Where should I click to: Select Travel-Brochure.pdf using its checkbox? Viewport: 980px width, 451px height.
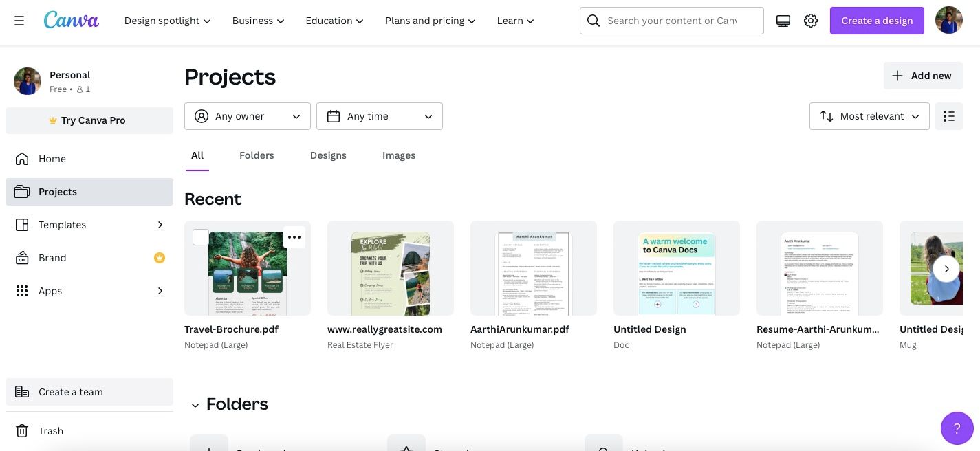(201, 236)
